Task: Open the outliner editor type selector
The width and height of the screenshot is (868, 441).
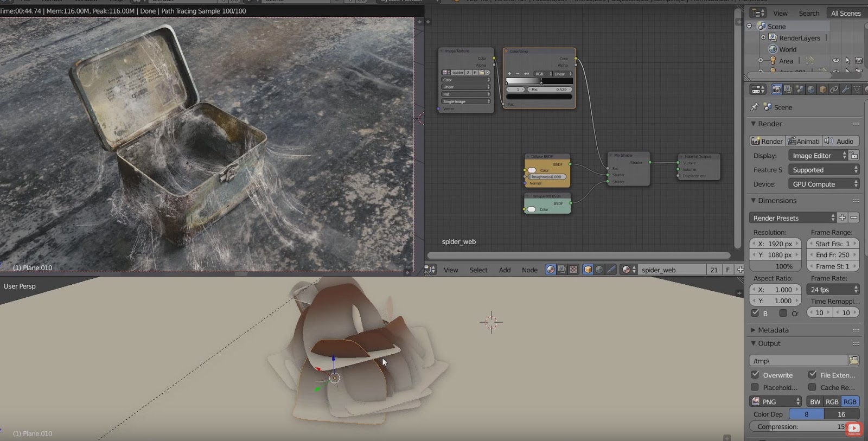Action: [x=758, y=13]
